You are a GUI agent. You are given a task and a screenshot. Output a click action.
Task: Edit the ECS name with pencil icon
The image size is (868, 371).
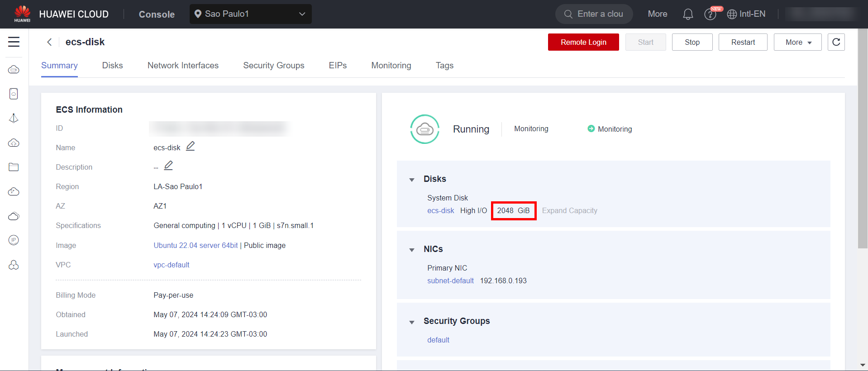click(191, 146)
